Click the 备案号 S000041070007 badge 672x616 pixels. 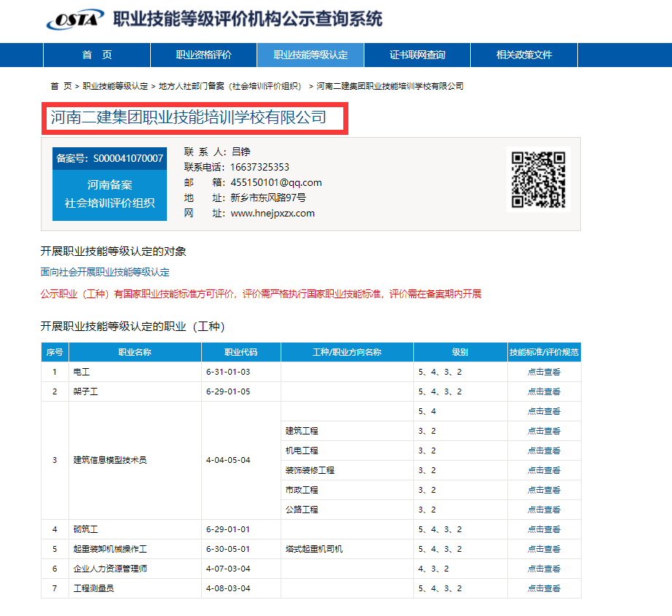[x=110, y=159]
